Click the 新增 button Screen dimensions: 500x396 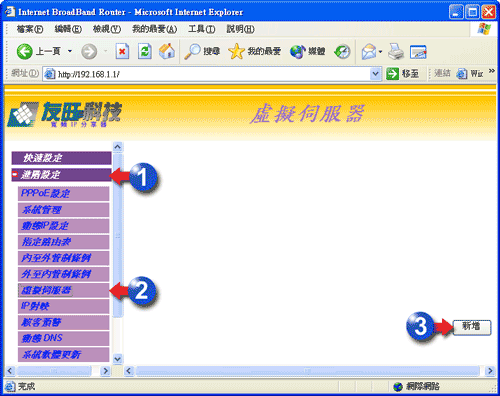(472, 327)
